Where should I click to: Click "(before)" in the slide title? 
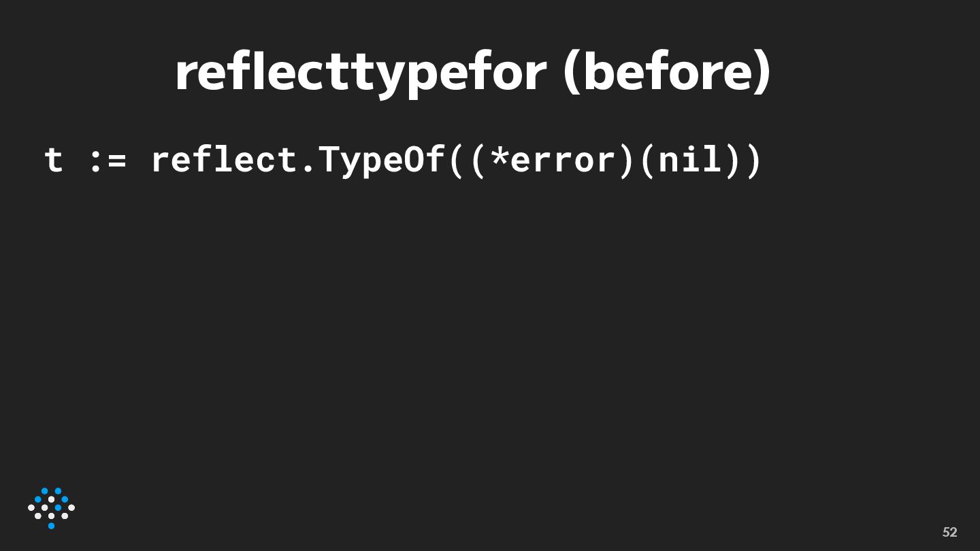(x=667, y=72)
